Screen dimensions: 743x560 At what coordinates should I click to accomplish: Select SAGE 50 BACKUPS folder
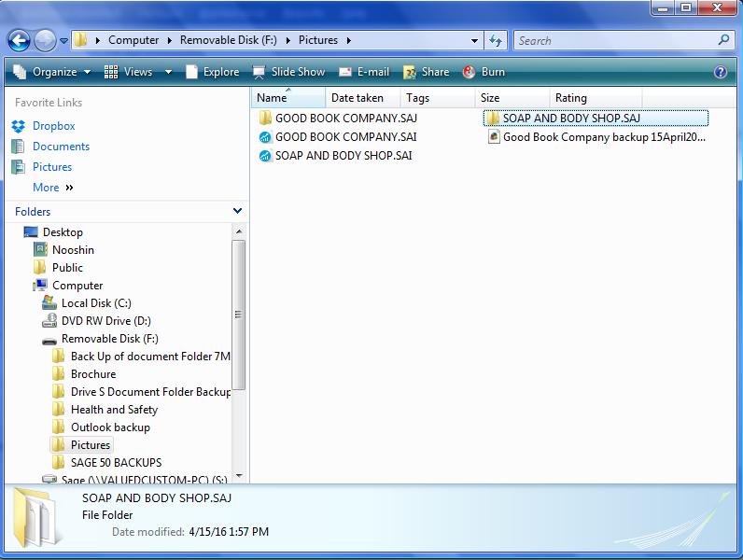(116, 462)
